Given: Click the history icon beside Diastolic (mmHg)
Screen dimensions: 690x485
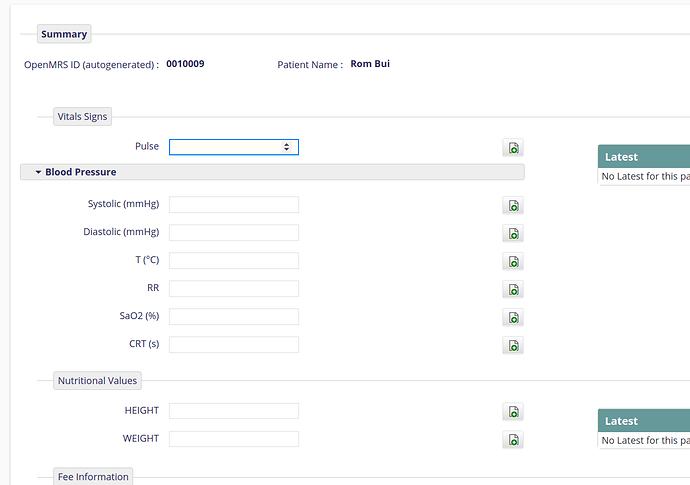Looking at the screenshot, I should pos(513,234).
